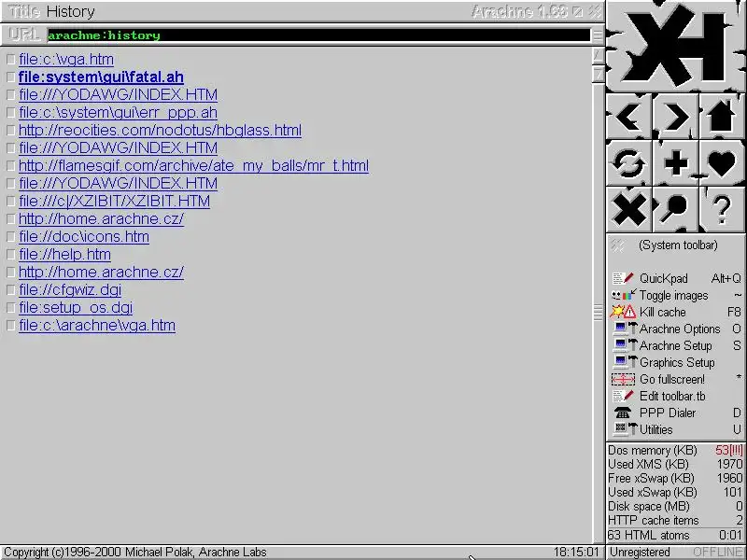Tick checkbox beside reocities hbglass.html link
Image resolution: width=747 pixels, height=560 pixels.
tap(10, 131)
